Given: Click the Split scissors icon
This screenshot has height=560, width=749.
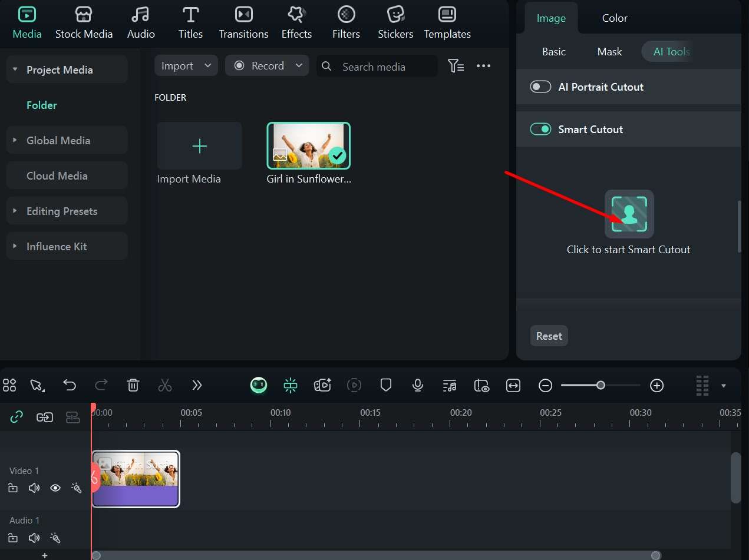Looking at the screenshot, I should [165, 385].
